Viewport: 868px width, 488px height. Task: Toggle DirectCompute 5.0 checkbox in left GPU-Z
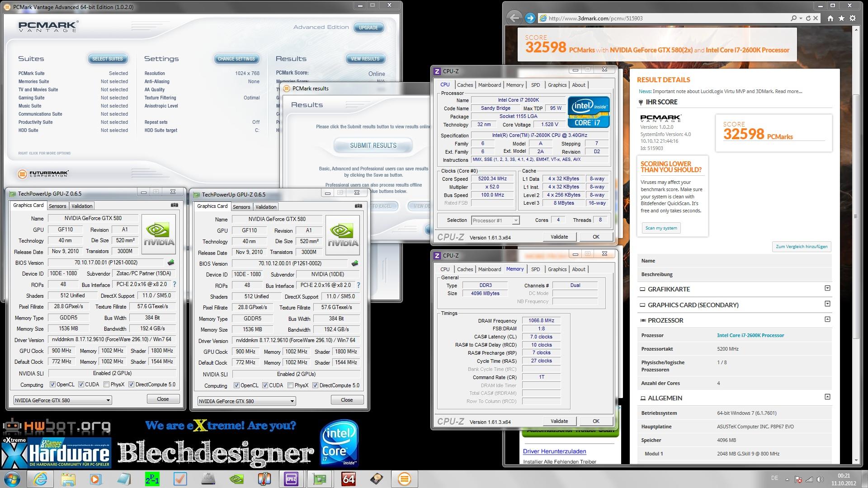pyautogui.click(x=131, y=385)
